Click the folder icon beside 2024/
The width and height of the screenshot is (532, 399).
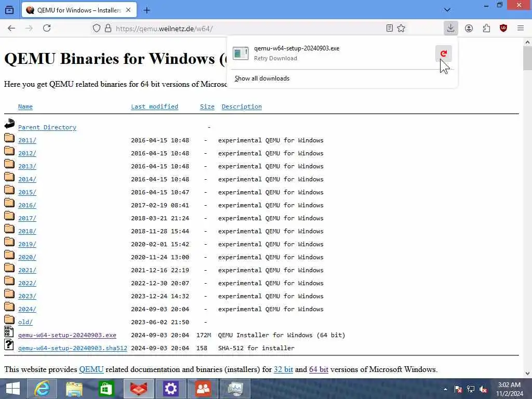pos(9,307)
